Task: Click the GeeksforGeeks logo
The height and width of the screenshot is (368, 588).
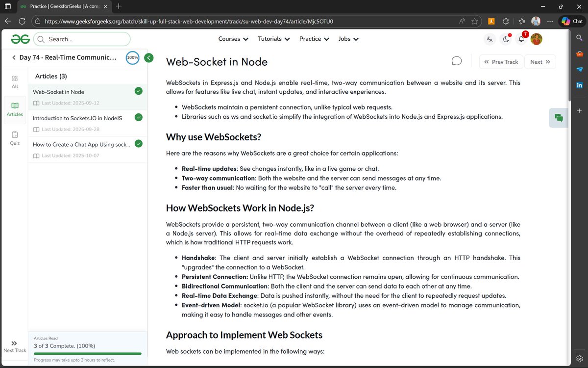Action: tap(20, 39)
